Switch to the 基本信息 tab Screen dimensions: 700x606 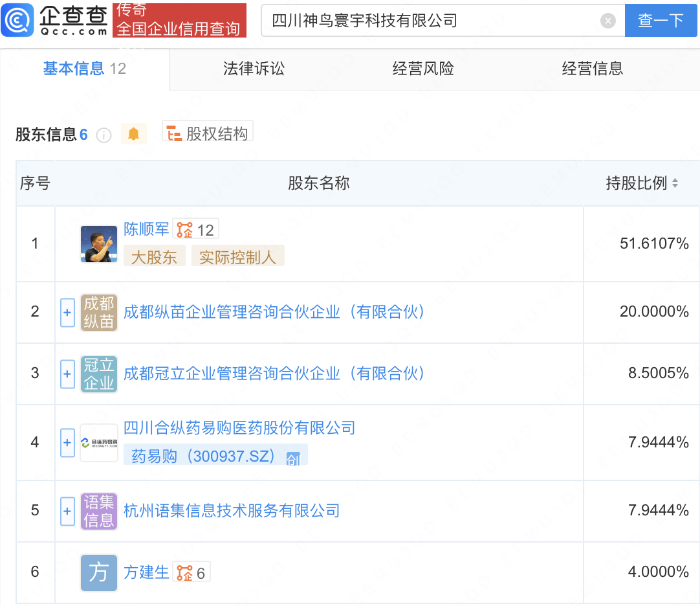pyautogui.click(x=84, y=69)
